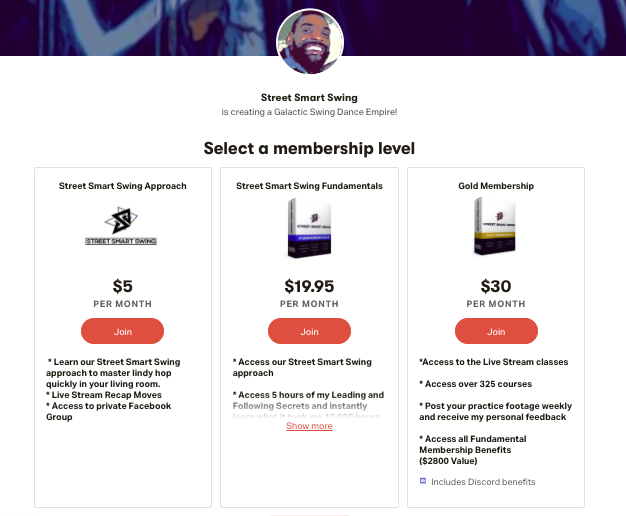Click the dark cover banner image
Viewport: 626px width, 516px height.
click(120, 27)
